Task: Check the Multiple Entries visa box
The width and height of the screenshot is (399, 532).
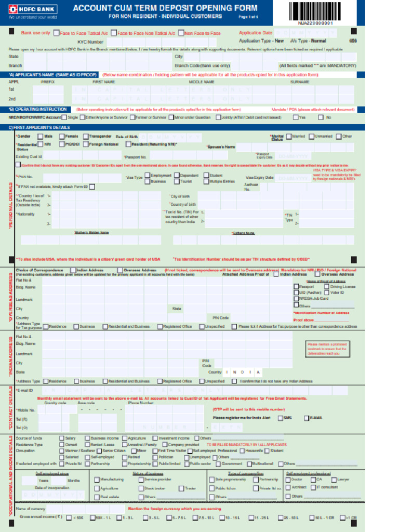Action: pos(206,181)
